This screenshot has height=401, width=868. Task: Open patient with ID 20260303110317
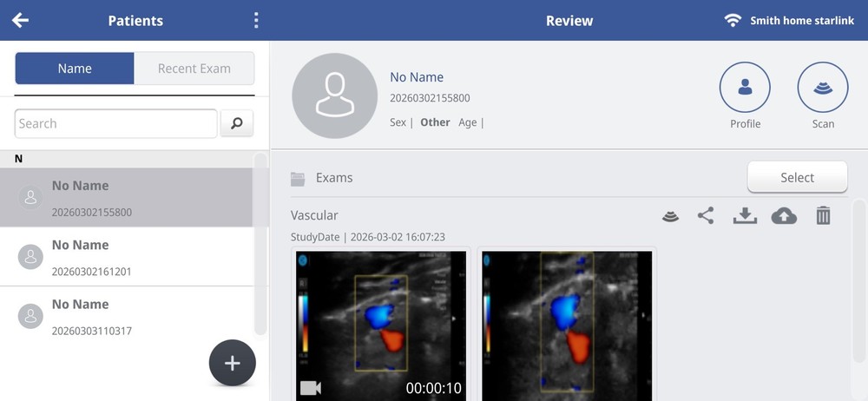[130, 317]
